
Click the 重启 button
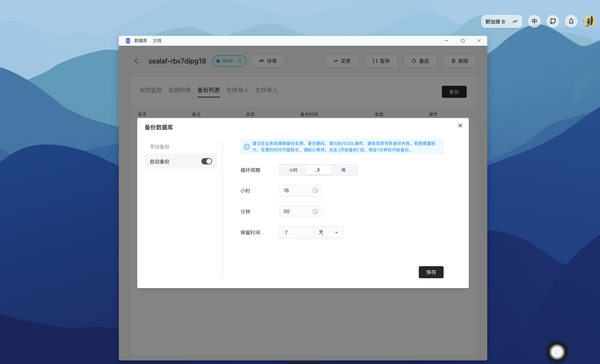click(x=420, y=61)
